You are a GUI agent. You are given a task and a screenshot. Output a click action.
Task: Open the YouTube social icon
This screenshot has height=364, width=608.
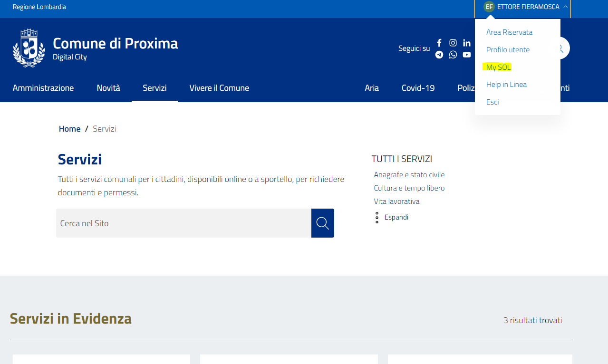467,55
